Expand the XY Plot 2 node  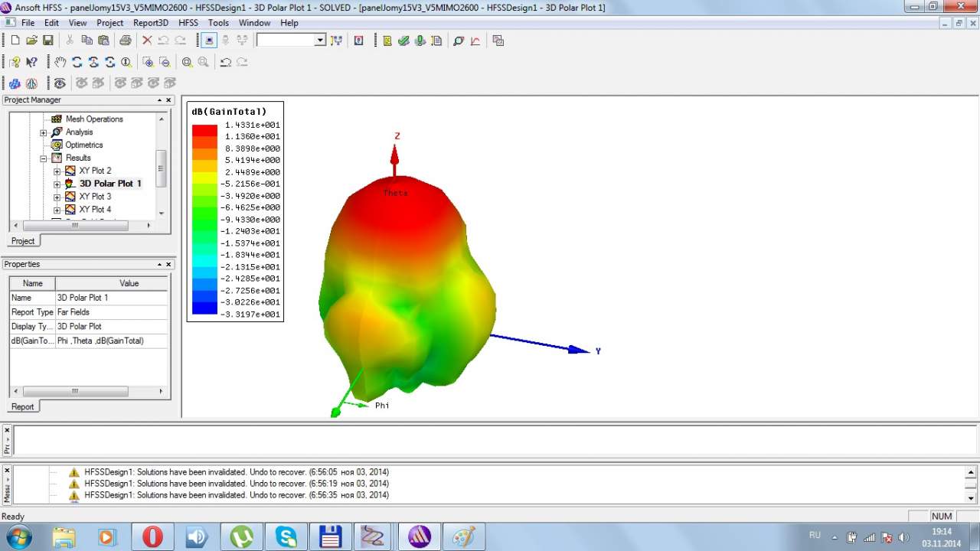[x=57, y=171]
